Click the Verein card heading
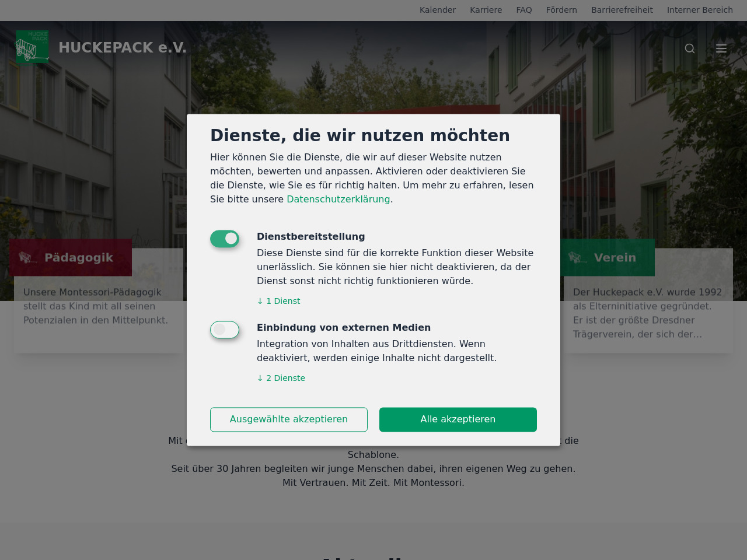Viewport: 747px width, 560px height. point(615,257)
